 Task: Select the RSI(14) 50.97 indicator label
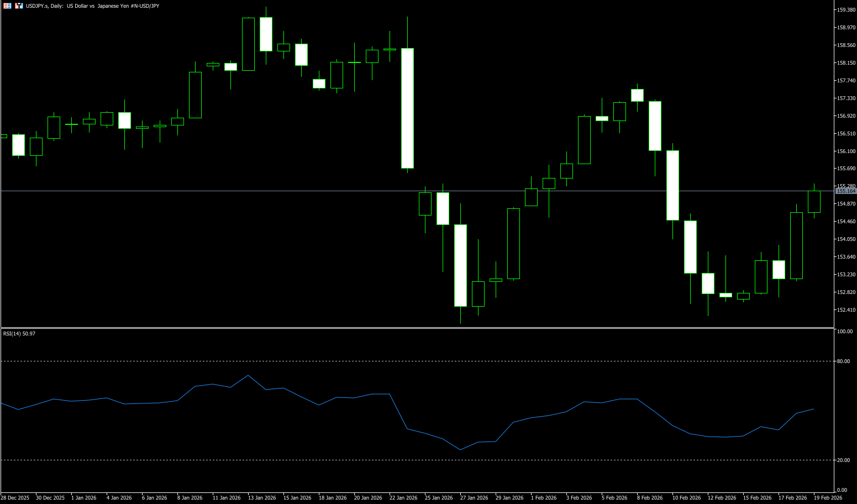pyautogui.click(x=19, y=334)
